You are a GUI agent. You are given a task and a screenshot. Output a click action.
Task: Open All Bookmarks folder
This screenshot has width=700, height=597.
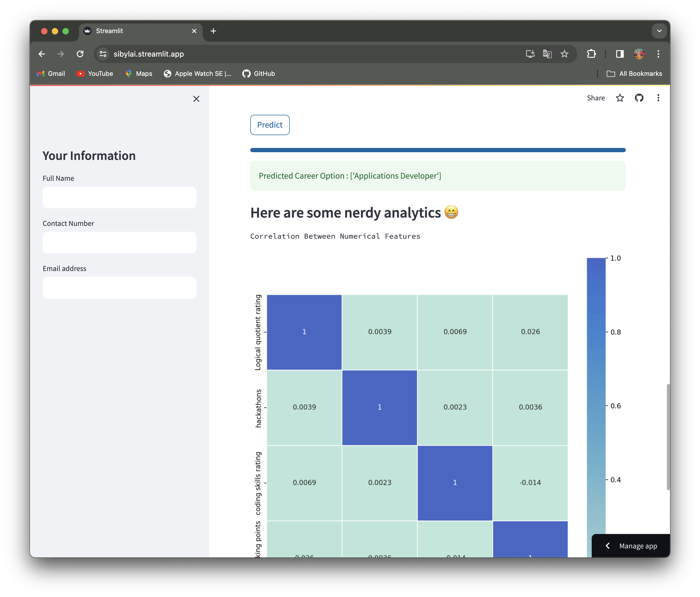click(x=634, y=74)
